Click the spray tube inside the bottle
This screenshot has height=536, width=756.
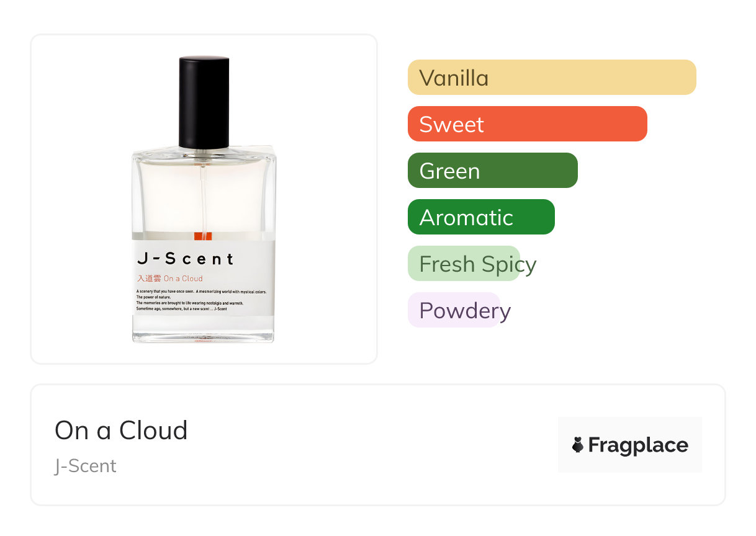(203, 199)
